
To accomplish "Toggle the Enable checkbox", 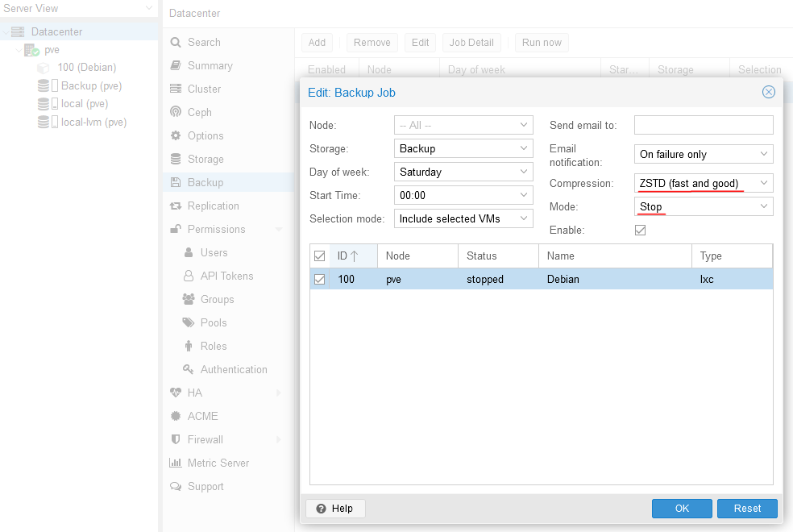I will tap(640, 230).
